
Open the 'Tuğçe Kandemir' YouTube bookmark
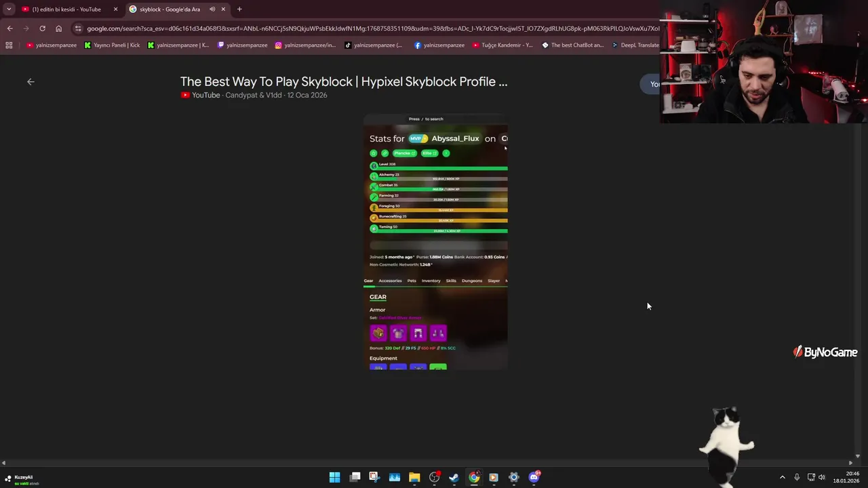coord(502,45)
